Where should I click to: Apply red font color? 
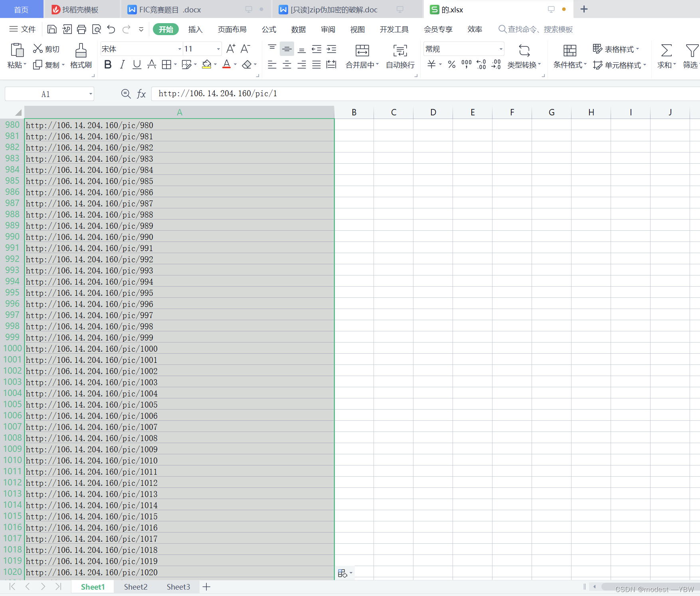[x=227, y=64]
